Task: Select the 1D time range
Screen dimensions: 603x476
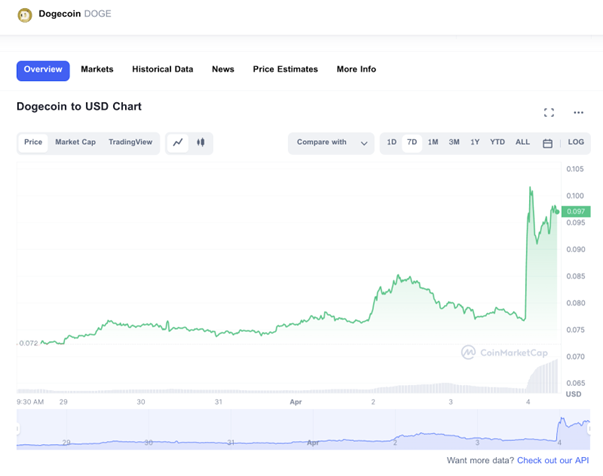Action: (x=391, y=142)
